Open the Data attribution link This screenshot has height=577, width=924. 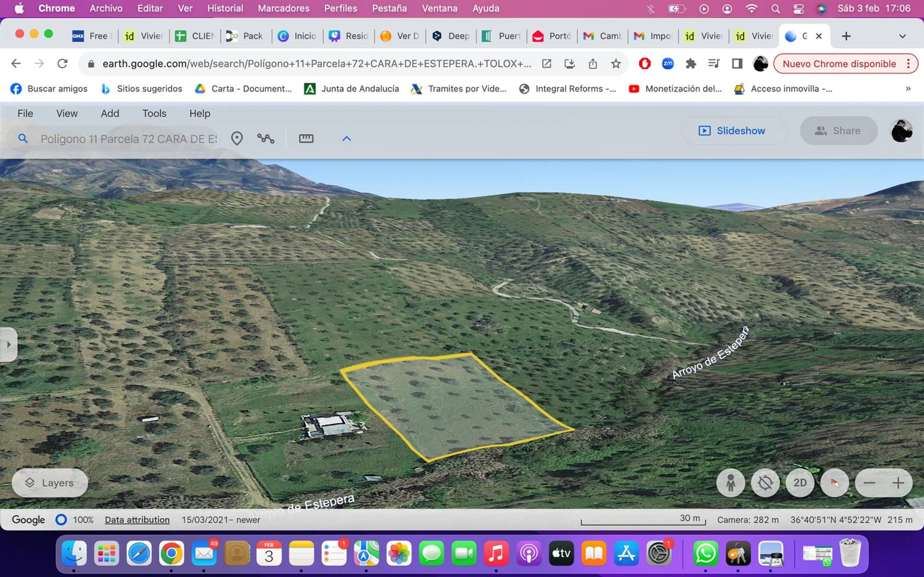(137, 520)
